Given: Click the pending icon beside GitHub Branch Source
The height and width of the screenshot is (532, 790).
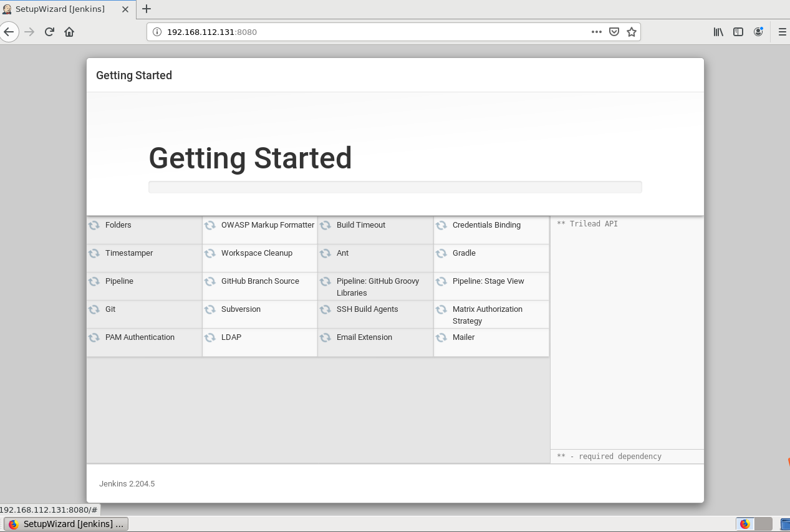Looking at the screenshot, I should click(x=210, y=281).
